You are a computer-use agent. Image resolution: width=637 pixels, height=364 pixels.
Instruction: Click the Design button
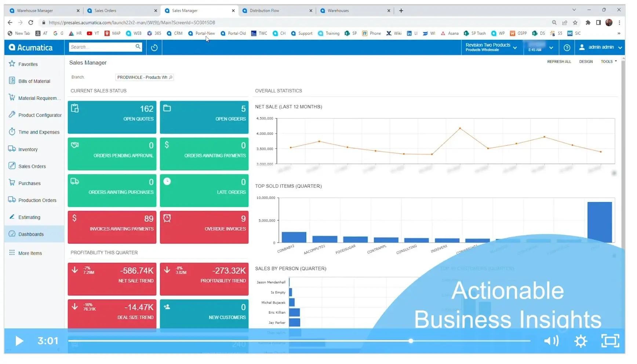pyautogui.click(x=586, y=62)
